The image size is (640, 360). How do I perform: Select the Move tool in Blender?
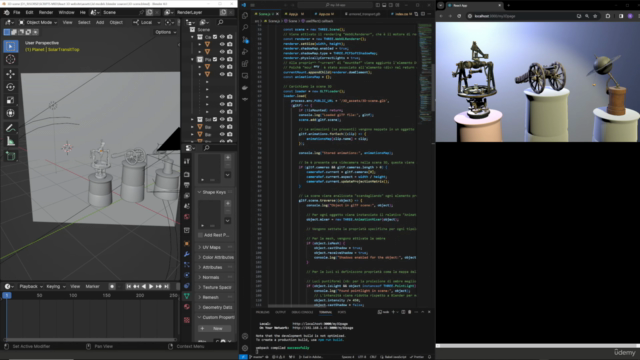coord(11,74)
